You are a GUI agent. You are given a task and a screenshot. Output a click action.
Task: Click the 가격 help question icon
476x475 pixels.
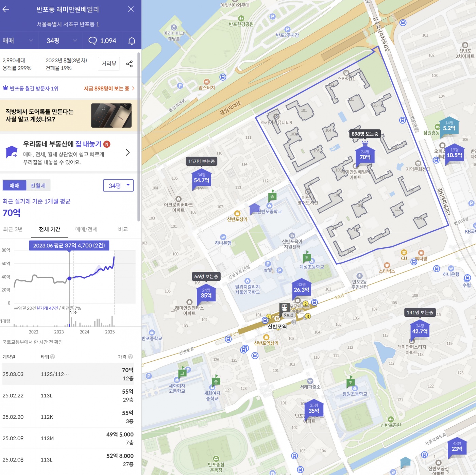pos(131,357)
